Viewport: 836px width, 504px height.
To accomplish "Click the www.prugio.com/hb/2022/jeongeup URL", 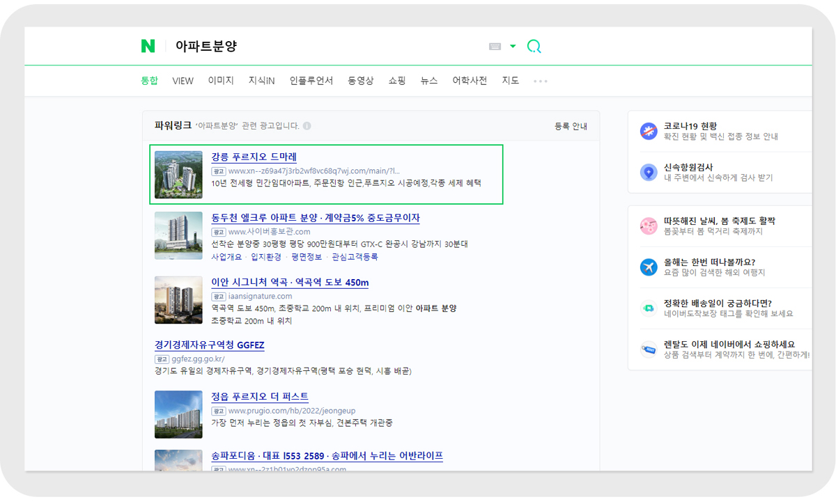I will point(292,410).
